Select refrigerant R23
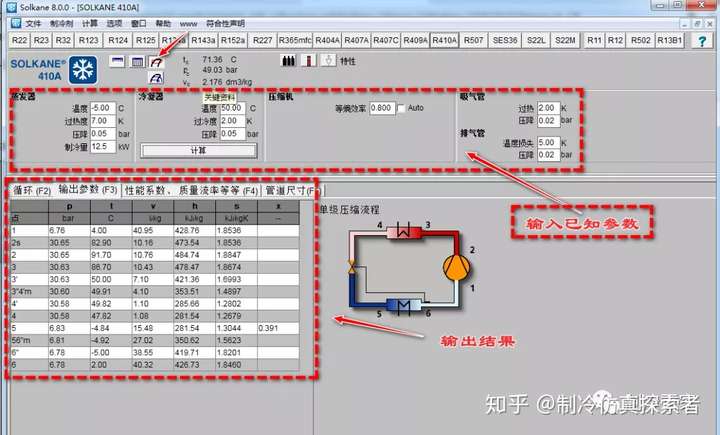This screenshot has width=720, height=435. pyautogui.click(x=41, y=40)
